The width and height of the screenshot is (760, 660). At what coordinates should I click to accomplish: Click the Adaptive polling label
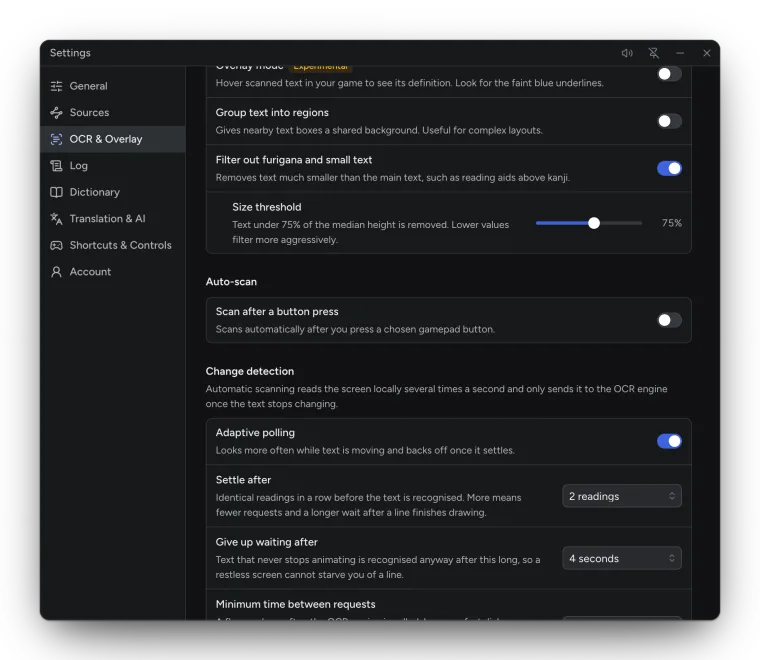[x=255, y=433]
